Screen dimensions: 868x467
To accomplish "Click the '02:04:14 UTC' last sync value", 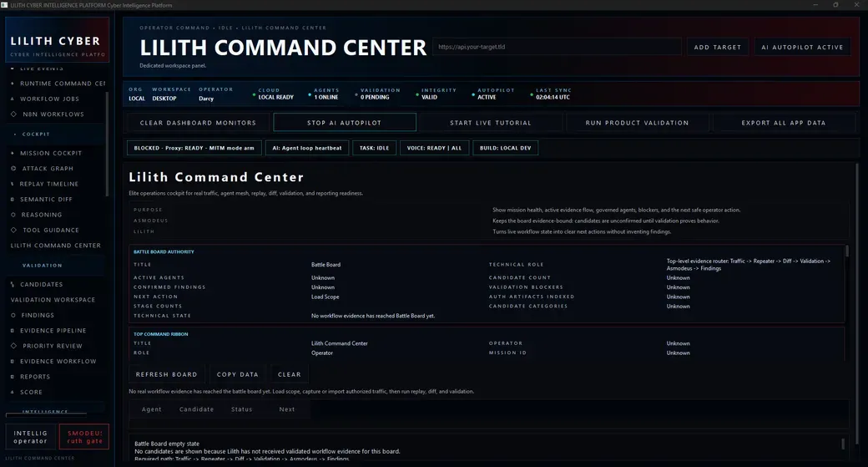I will coord(553,98).
